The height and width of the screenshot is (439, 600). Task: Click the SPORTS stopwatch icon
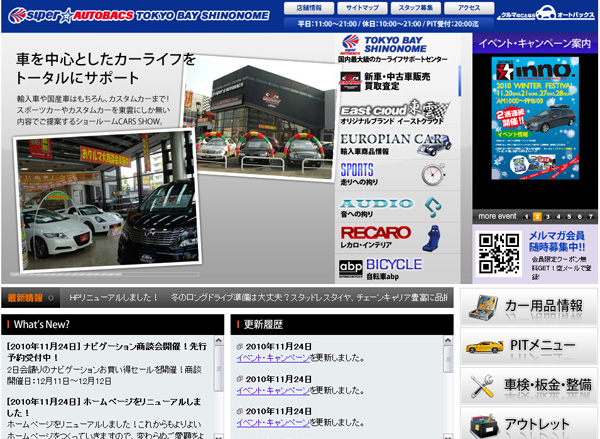tap(434, 175)
